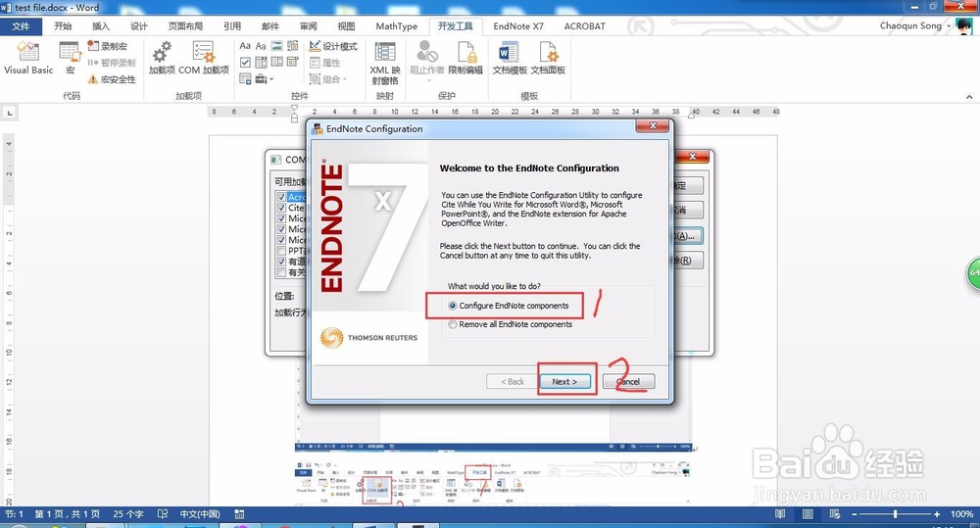The height and width of the screenshot is (528, 980).
Task: Toggle the 有关 add-in checkbox in COM dialog
Action: tap(281, 272)
